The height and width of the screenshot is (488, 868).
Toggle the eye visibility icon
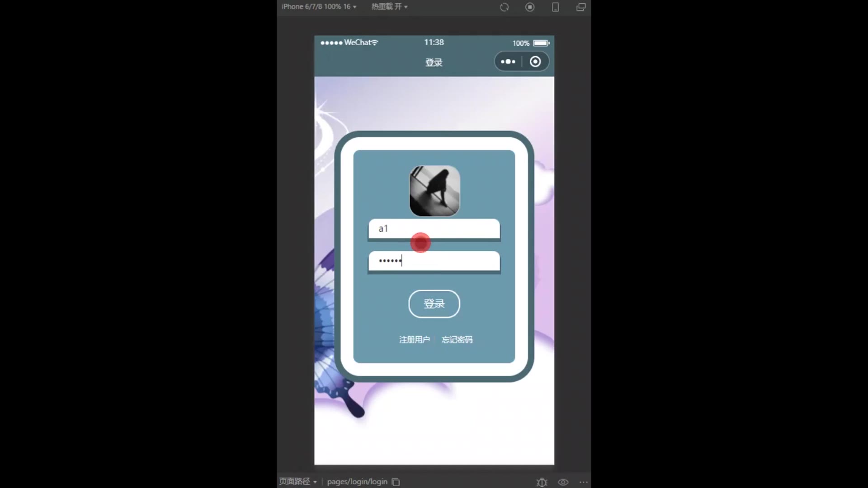[563, 482]
